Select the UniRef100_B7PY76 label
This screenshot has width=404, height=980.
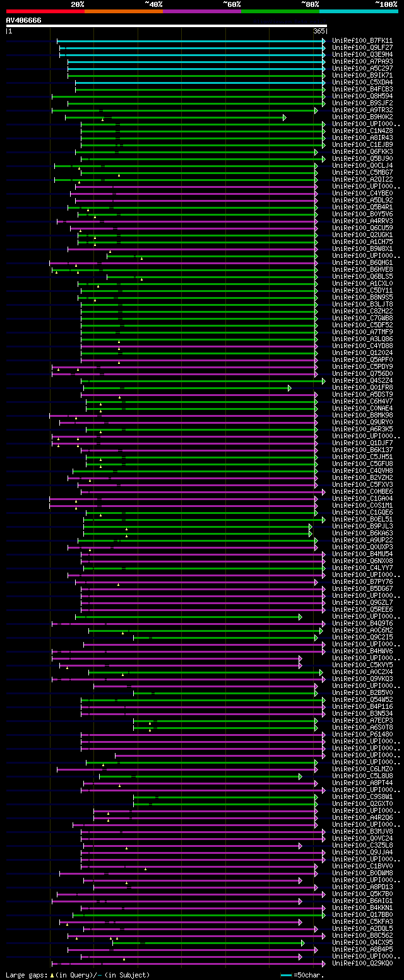point(362,581)
